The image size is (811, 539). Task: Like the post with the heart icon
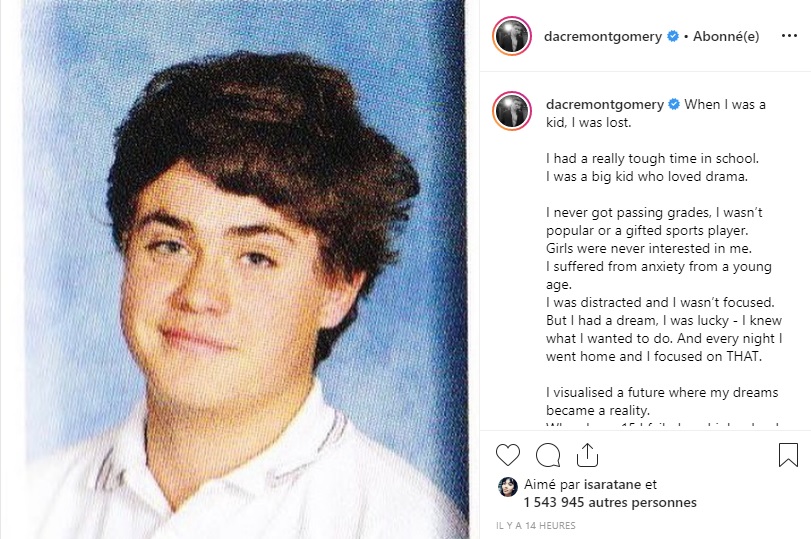click(507, 455)
